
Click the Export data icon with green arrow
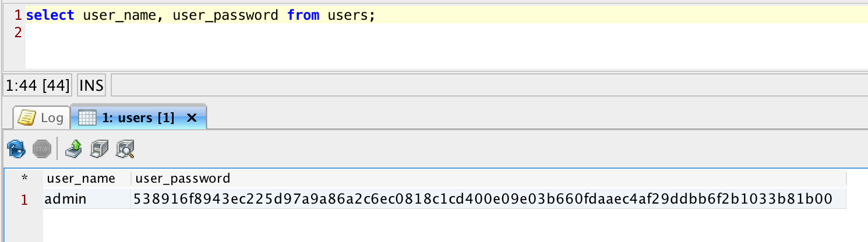coord(74,150)
